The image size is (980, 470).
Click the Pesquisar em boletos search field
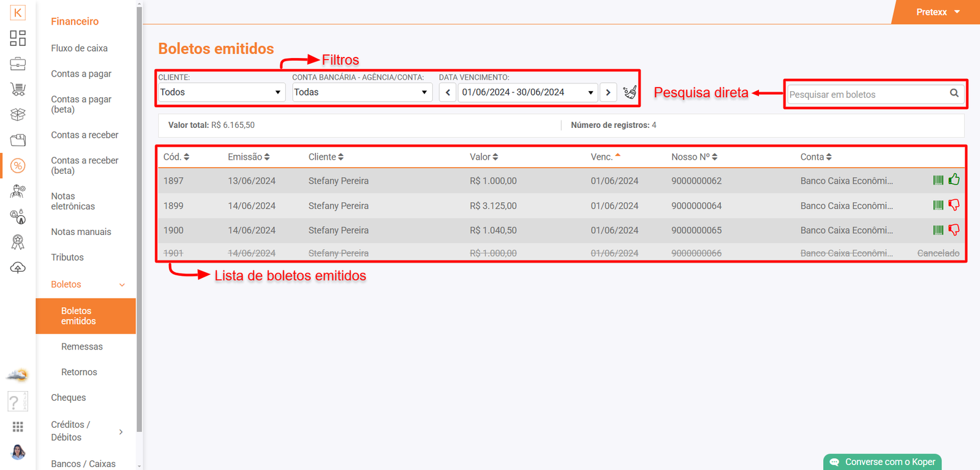[866, 94]
